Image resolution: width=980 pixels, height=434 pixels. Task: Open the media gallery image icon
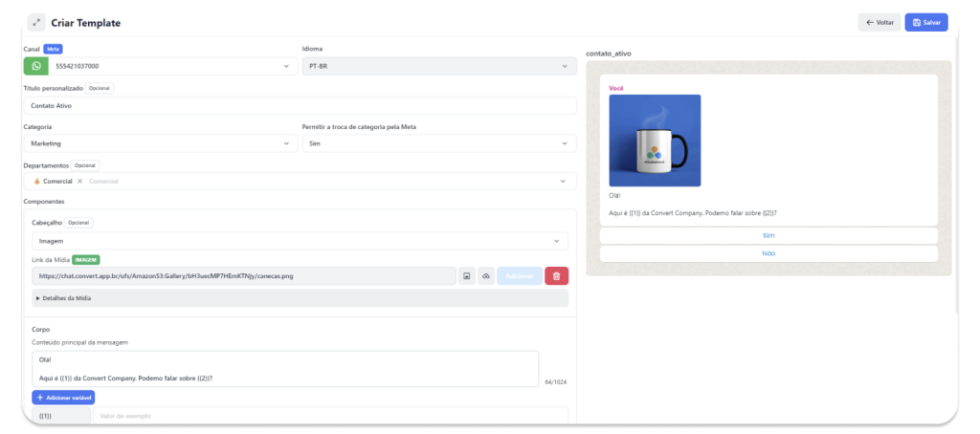tap(466, 276)
